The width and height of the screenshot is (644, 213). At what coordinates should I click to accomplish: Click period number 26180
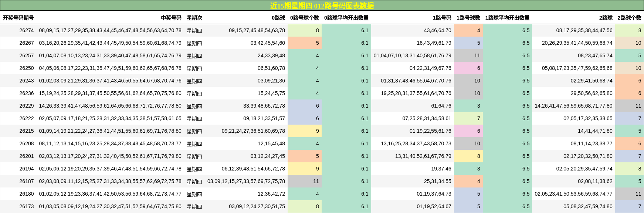pos(27,194)
